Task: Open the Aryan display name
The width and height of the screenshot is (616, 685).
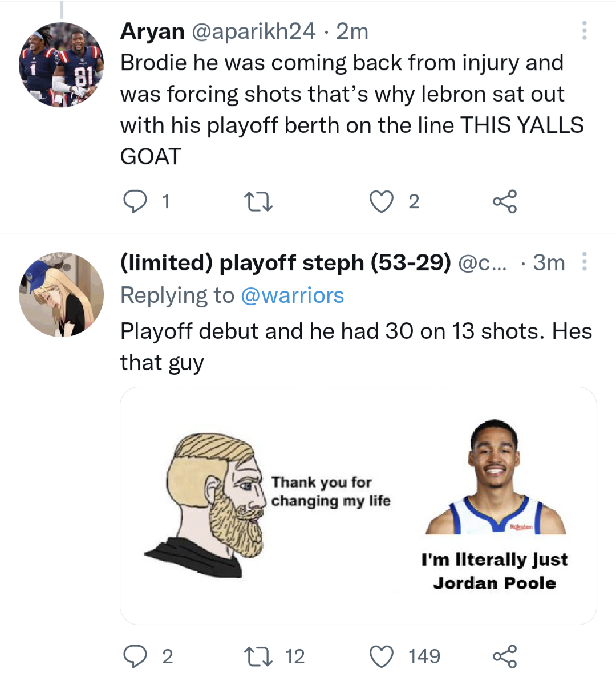Action: (x=152, y=31)
